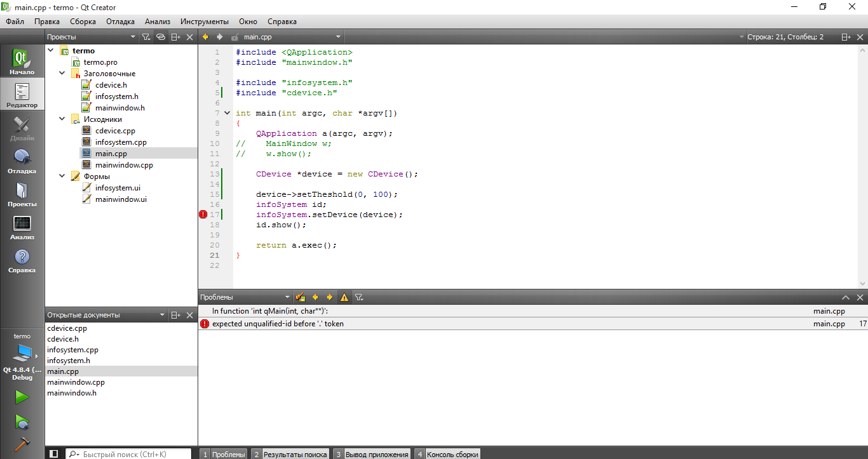868x459 pixels.
Task: Click the green Run button
Action: coord(22,397)
